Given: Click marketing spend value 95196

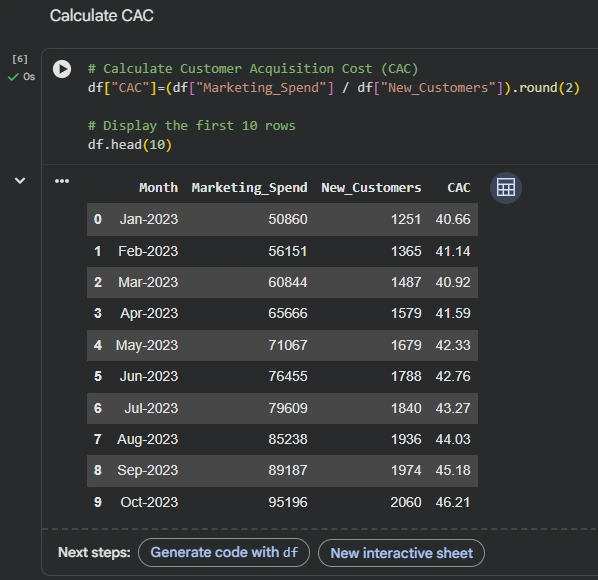Looking at the screenshot, I should (x=288, y=502).
